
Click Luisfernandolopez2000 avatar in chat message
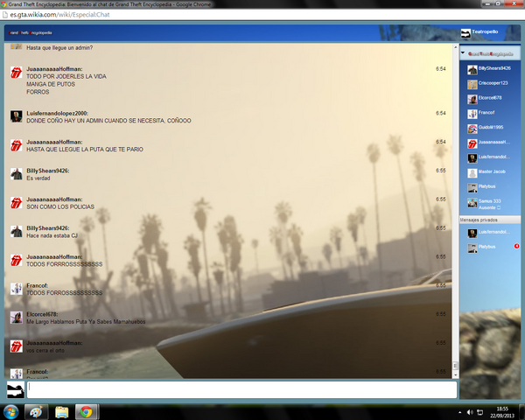tap(16, 116)
